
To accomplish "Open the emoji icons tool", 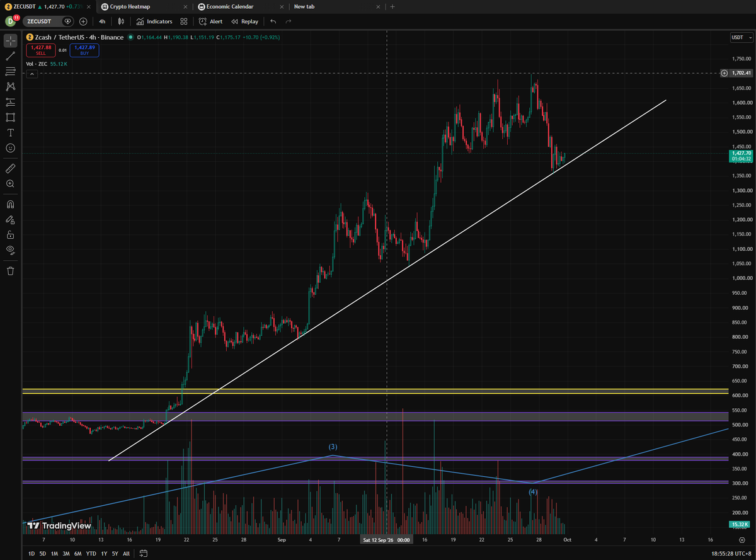I will click(10, 148).
